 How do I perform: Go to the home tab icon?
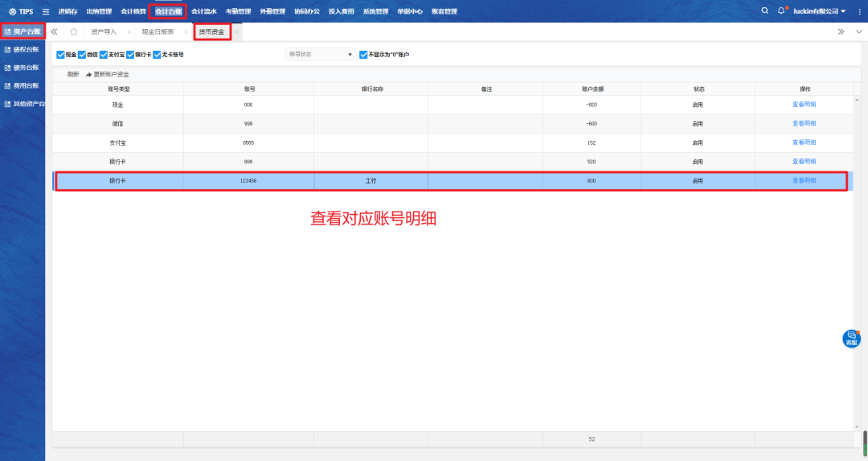point(73,31)
